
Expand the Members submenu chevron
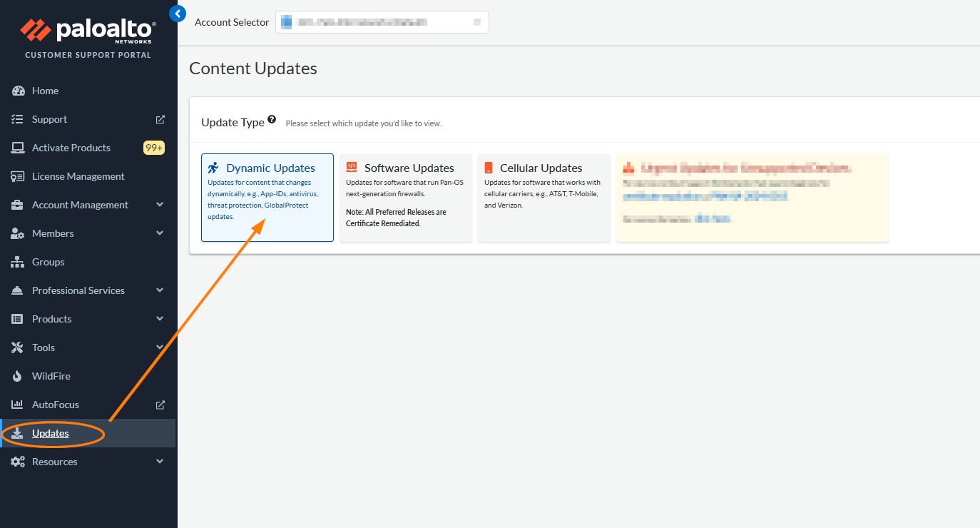160,233
